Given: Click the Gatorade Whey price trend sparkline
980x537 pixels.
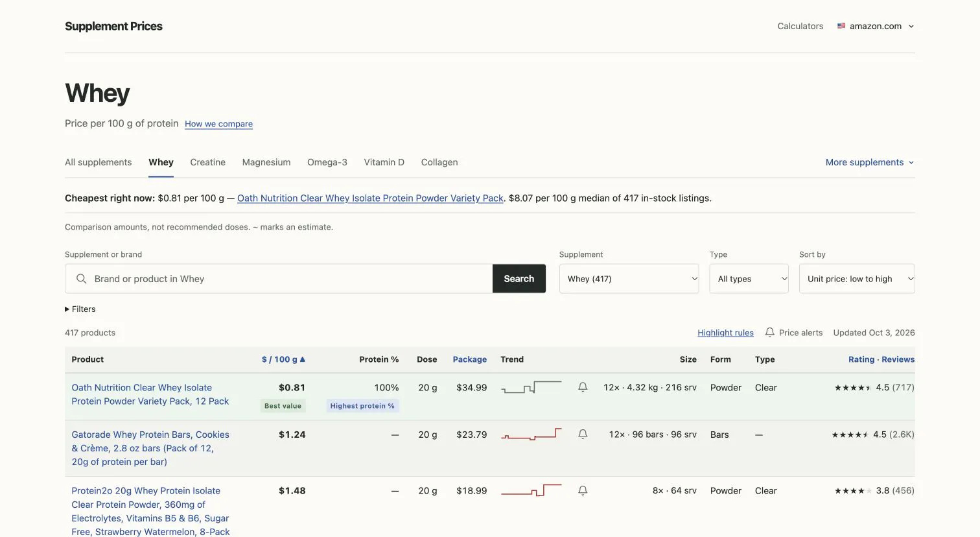Looking at the screenshot, I should click(x=531, y=435).
